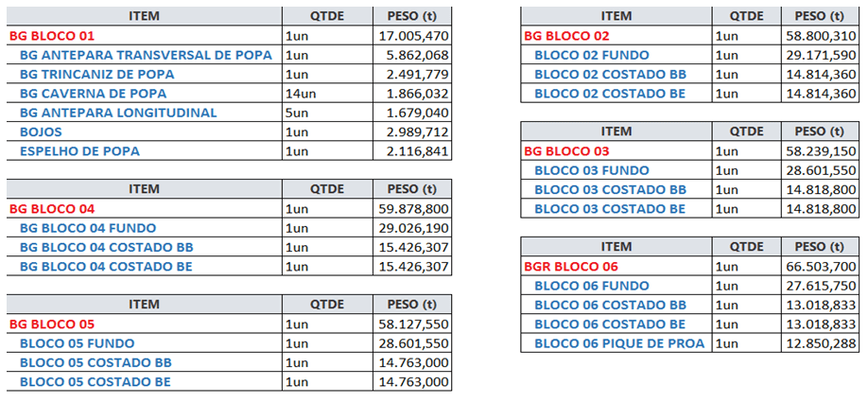Select the BG BLOCO 02 heading cell
Image resolution: width=868 pixels, height=403 pixels.
616,36
